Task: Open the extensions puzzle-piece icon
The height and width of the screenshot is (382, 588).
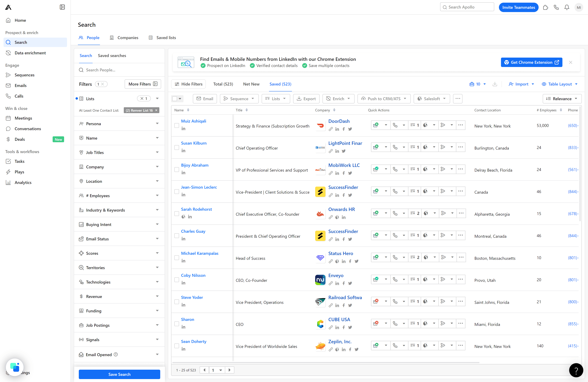Action: [x=546, y=7]
